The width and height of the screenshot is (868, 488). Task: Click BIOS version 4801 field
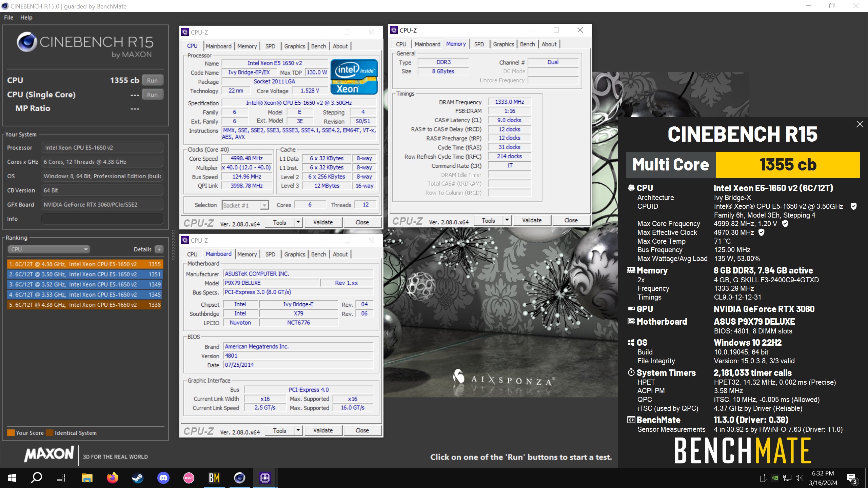(298, 355)
